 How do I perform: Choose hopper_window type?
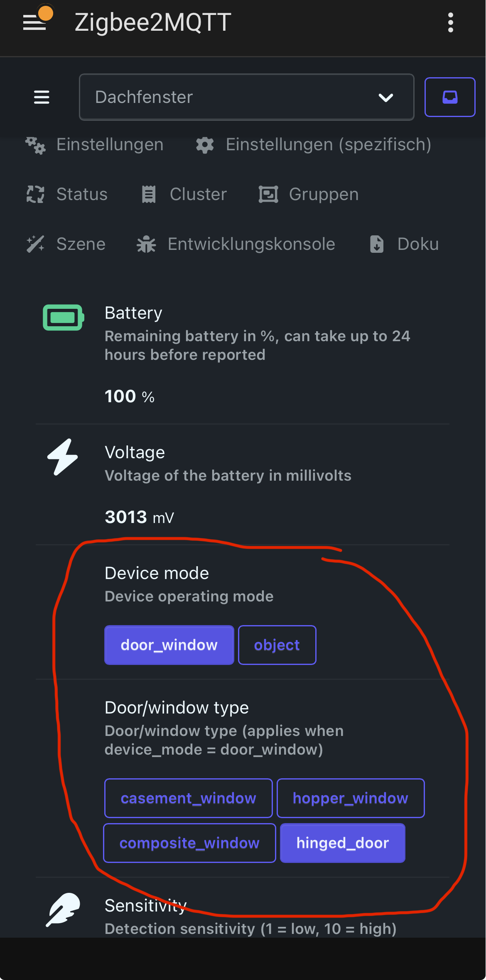351,798
